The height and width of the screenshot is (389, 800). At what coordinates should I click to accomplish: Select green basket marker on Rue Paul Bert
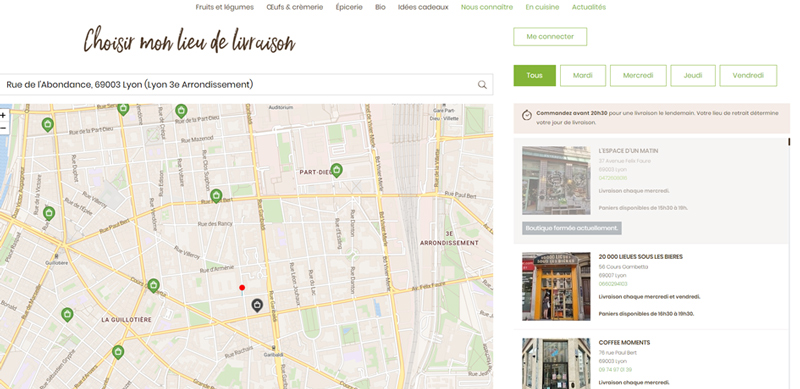[216, 196]
